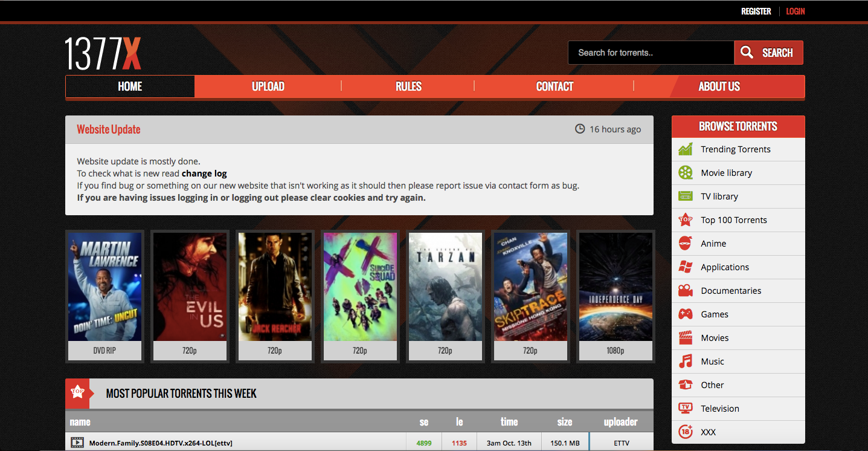
Task: Click the DVD RIP label under poster
Action: click(104, 351)
